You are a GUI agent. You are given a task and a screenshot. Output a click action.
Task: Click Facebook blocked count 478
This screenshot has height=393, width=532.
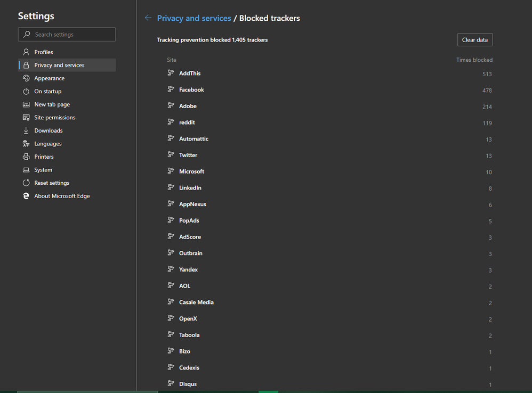[x=487, y=90]
